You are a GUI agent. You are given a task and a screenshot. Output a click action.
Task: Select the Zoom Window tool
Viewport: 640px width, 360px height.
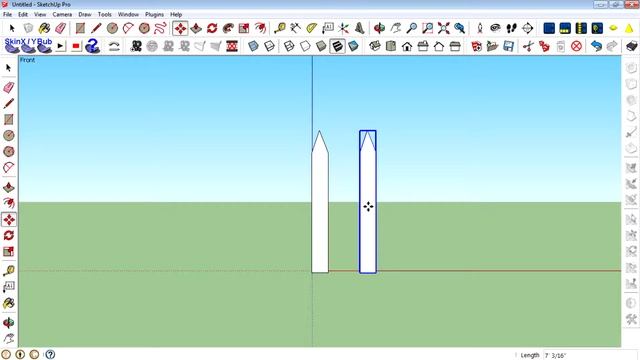[427, 28]
